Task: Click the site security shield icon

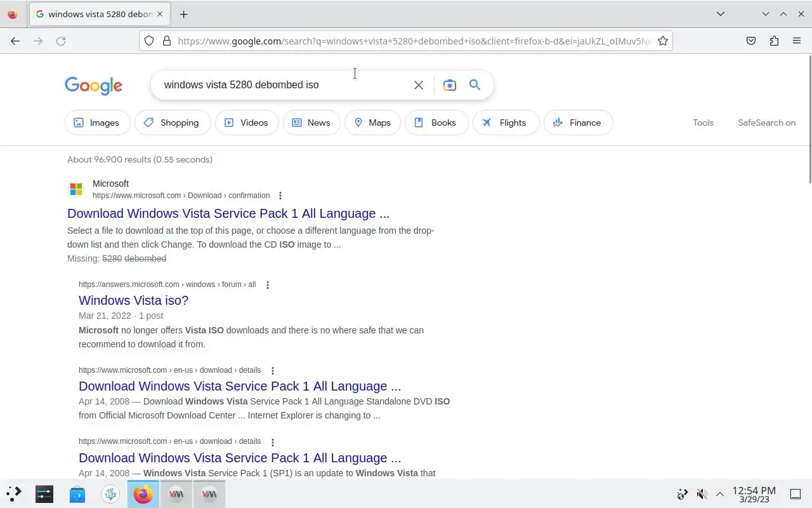Action: click(149, 41)
